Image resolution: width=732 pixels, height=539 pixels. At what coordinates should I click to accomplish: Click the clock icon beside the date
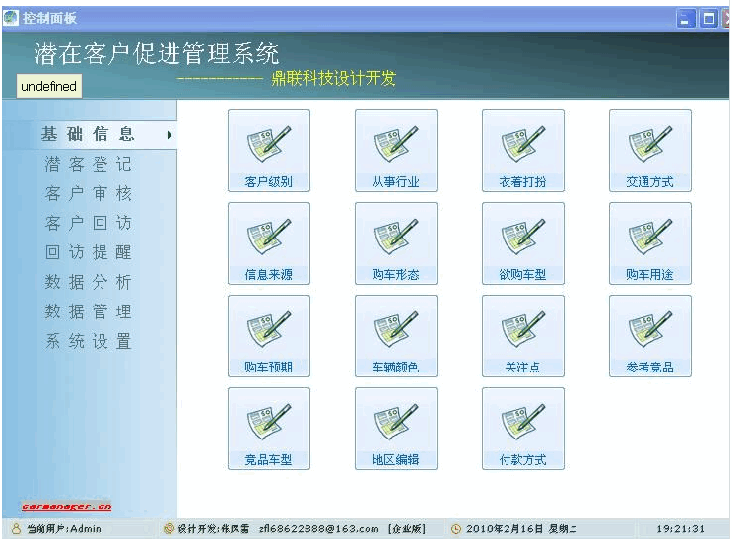455,529
